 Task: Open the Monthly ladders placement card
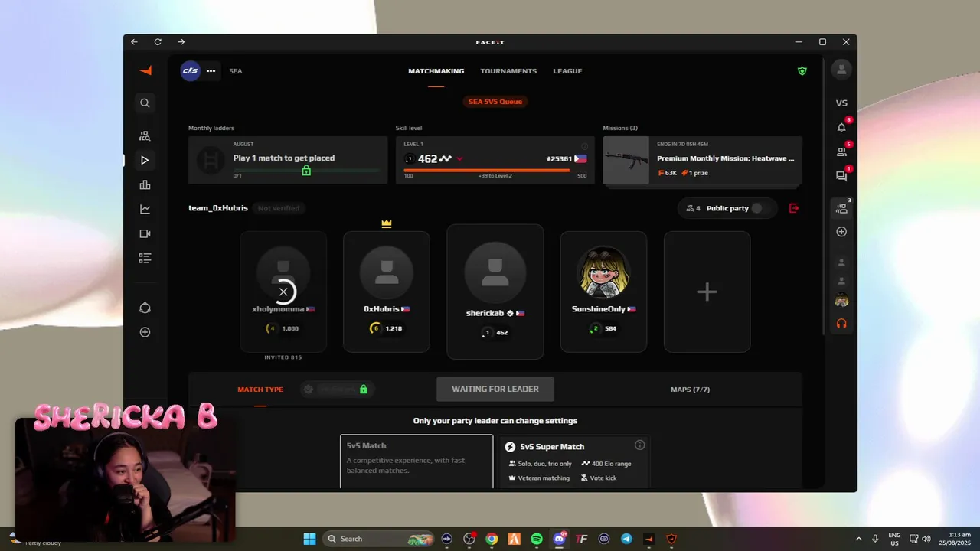(288, 160)
